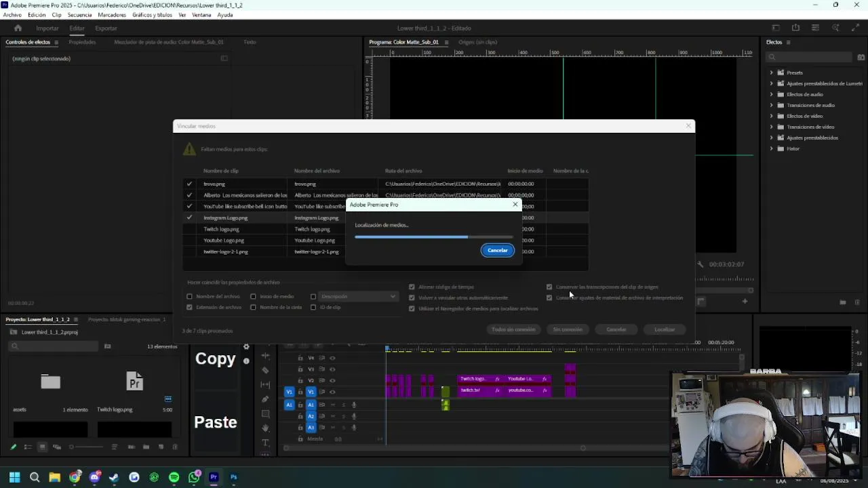Select the Razor tool in the tools panel

[x=265, y=370]
